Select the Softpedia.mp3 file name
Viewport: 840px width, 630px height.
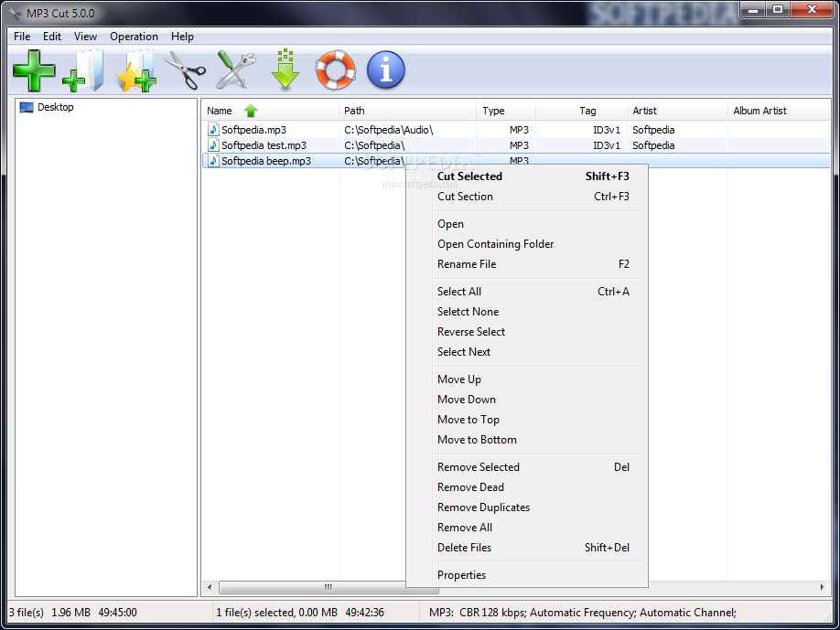point(254,130)
